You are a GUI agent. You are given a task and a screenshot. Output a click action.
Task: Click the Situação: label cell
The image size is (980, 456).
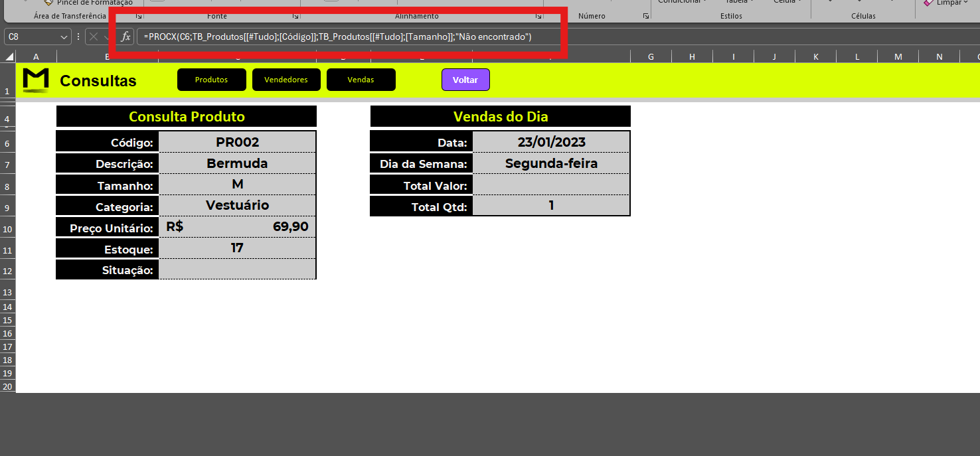click(108, 270)
